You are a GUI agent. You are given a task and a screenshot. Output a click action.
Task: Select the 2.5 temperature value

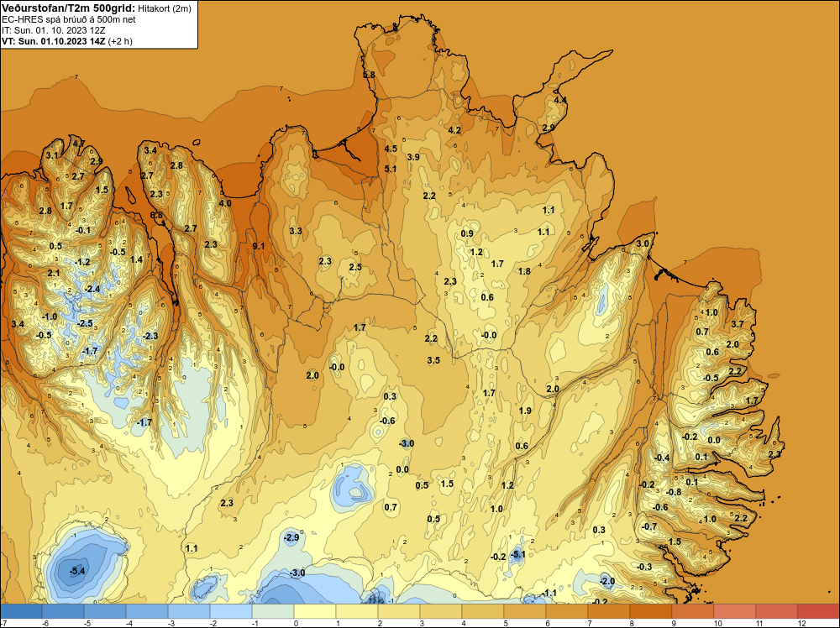[355, 268]
